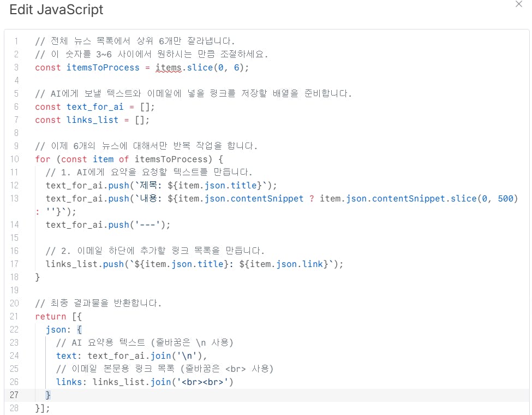
Task: Click the 'json: {' line
Action: pyautogui.click(x=64, y=330)
